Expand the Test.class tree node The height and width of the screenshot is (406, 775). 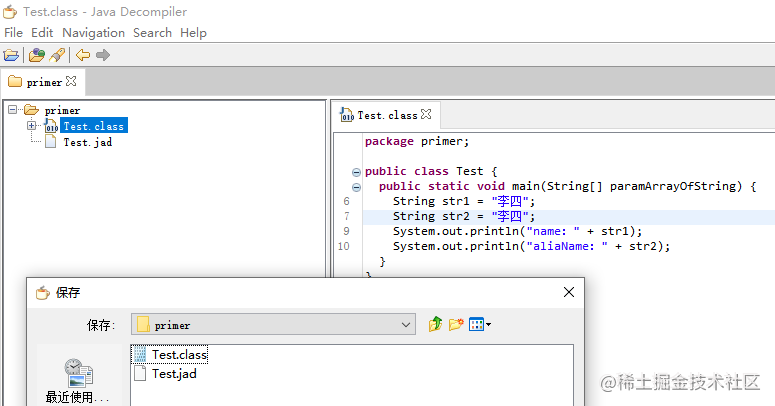pyautogui.click(x=32, y=126)
